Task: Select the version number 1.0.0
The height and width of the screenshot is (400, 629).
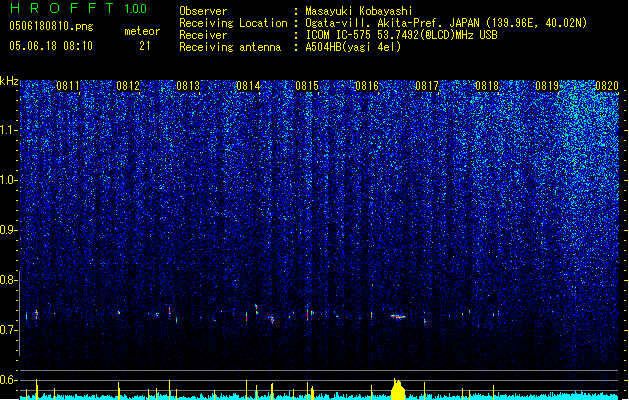Action: point(136,9)
